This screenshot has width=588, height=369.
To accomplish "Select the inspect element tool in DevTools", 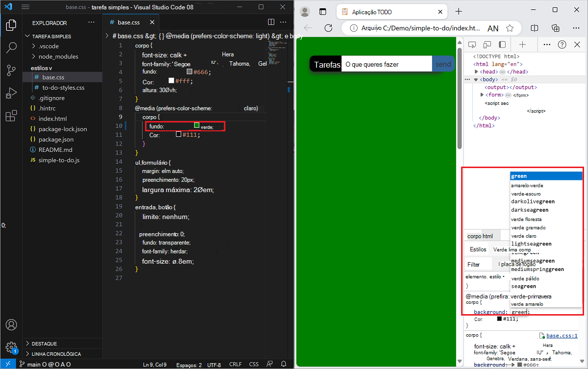I will [x=472, y=44].
